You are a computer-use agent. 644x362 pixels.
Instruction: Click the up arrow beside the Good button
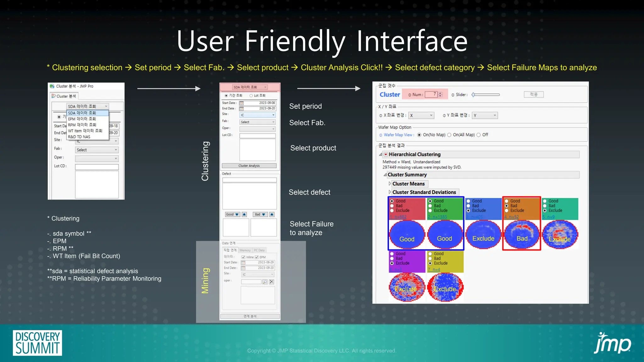point(244,214)
